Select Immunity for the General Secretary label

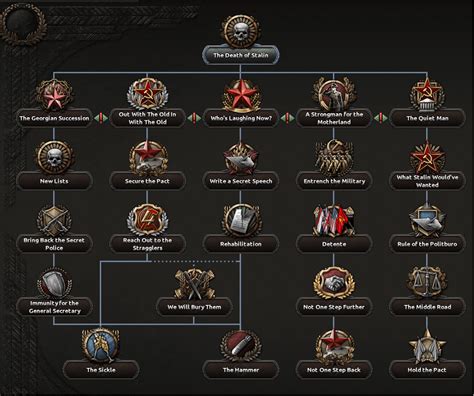tap(54, 307)
